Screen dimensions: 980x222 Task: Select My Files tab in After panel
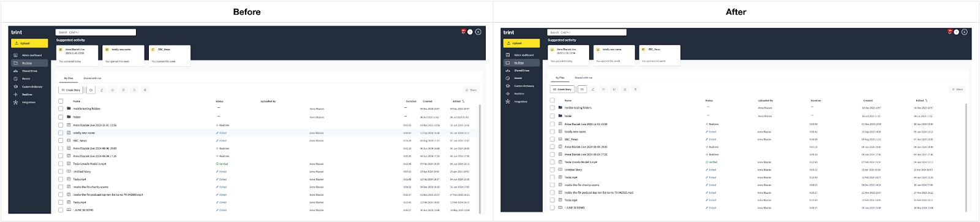tap(560, 78)
